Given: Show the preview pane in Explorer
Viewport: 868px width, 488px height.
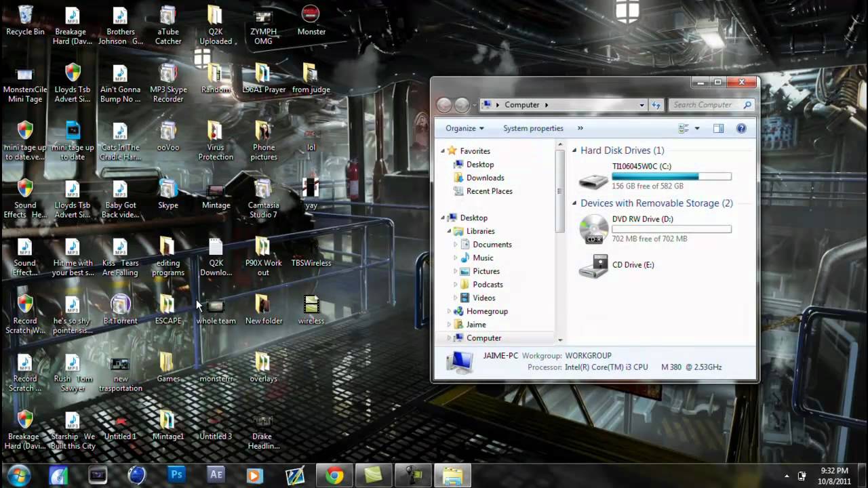Looking at the screenshot, I should point(718,128).
